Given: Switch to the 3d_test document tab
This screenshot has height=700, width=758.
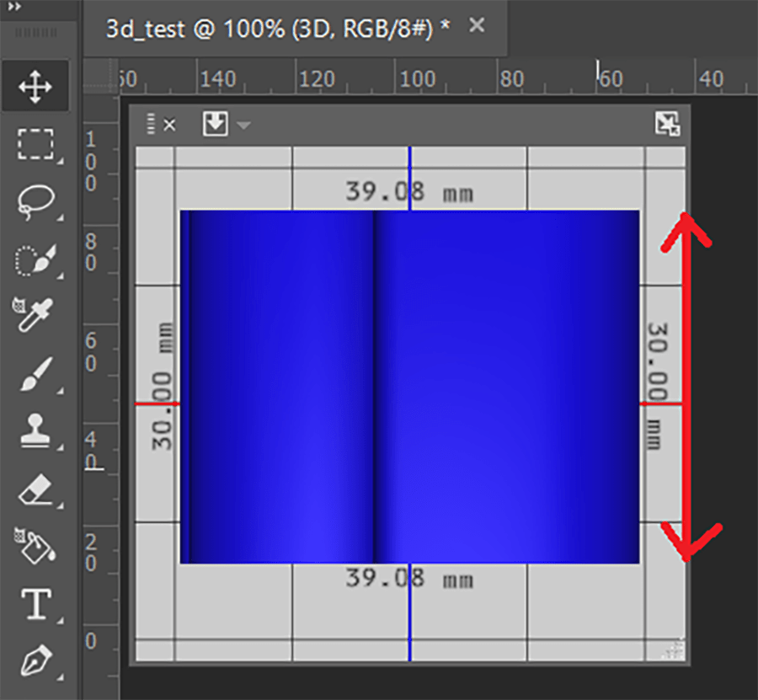Looking at the screenshot, I should click(x=278, y=29).
